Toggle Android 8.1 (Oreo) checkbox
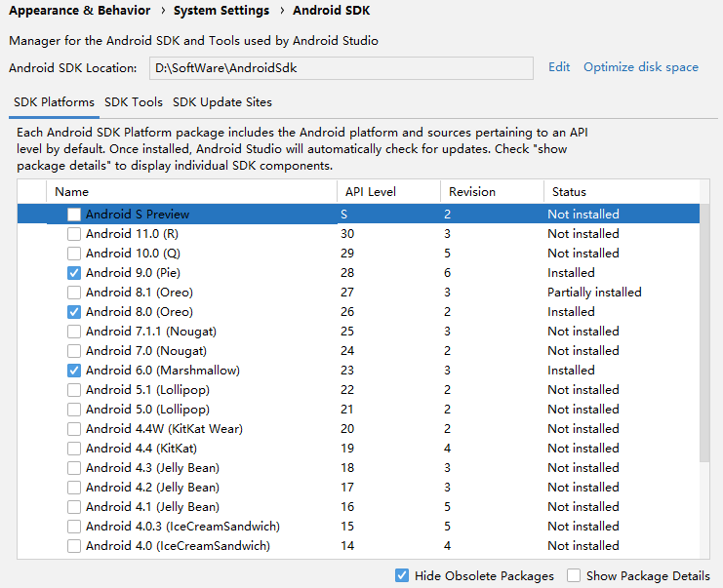723x588 pixels. pyautogui.click(x=74, y=293)
